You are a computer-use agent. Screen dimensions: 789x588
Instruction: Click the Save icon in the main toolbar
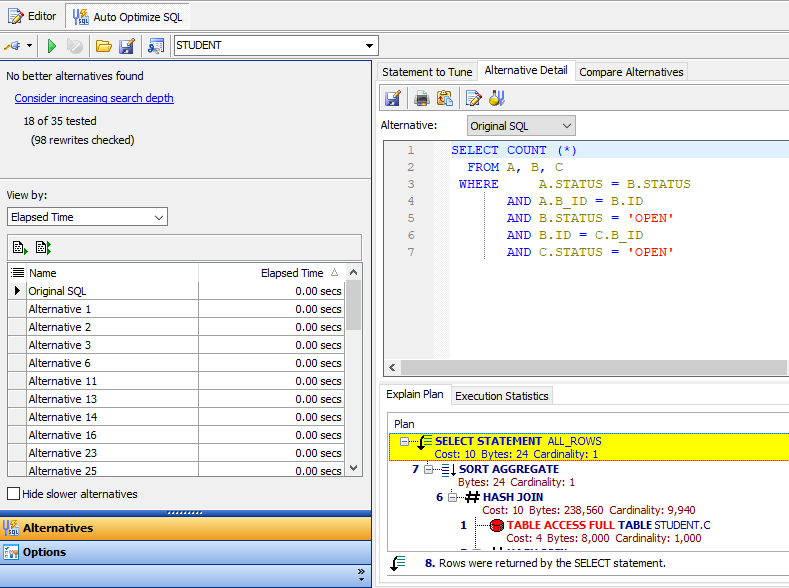(x=127, y=46)
